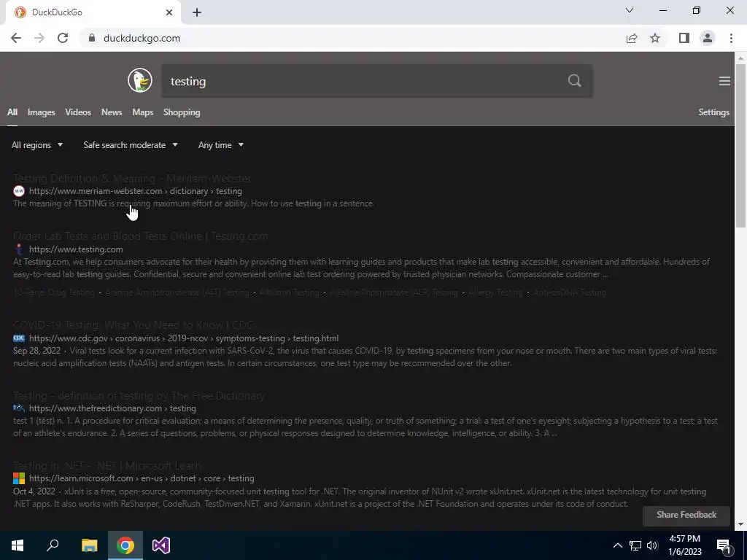Click the learn.microsoft.com dotnet testing URL

click(x=142, y=478)
